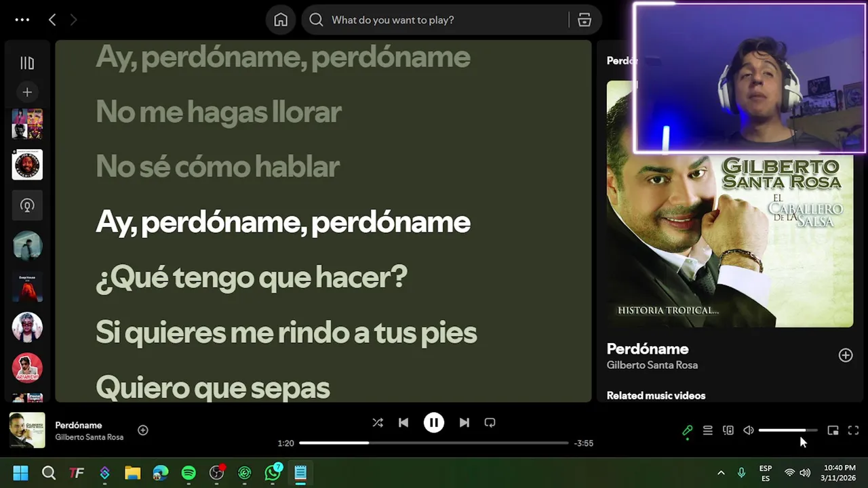Open the Miniplayer

pos(833,430)
